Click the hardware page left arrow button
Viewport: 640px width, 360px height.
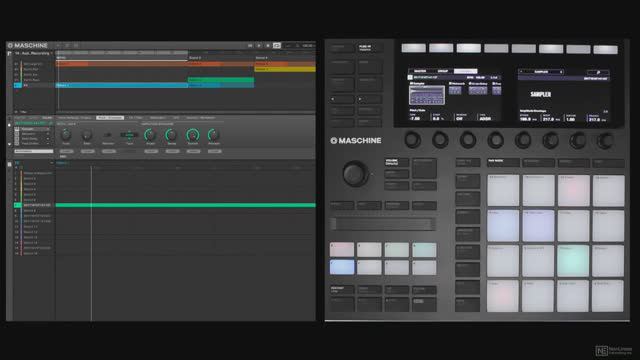(342, 99)
